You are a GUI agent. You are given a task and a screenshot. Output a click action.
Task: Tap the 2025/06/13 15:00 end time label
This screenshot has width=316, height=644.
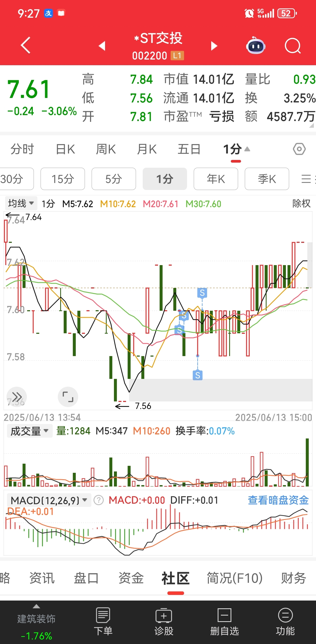[274, 417]
